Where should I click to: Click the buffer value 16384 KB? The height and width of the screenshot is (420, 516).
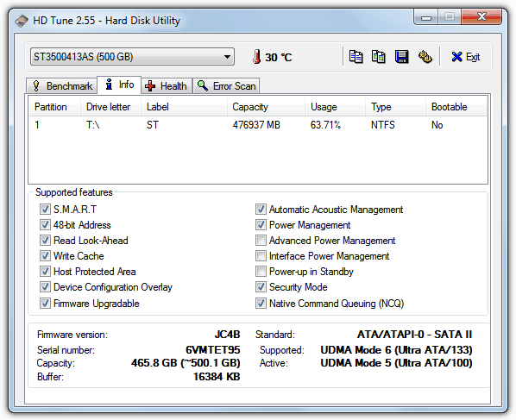[217, 377]
